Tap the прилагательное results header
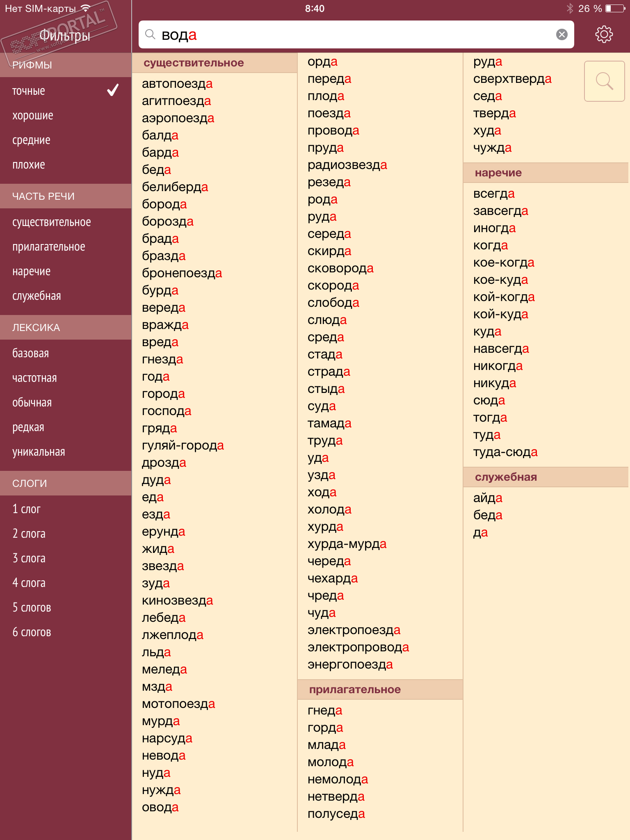 [380, 689]
